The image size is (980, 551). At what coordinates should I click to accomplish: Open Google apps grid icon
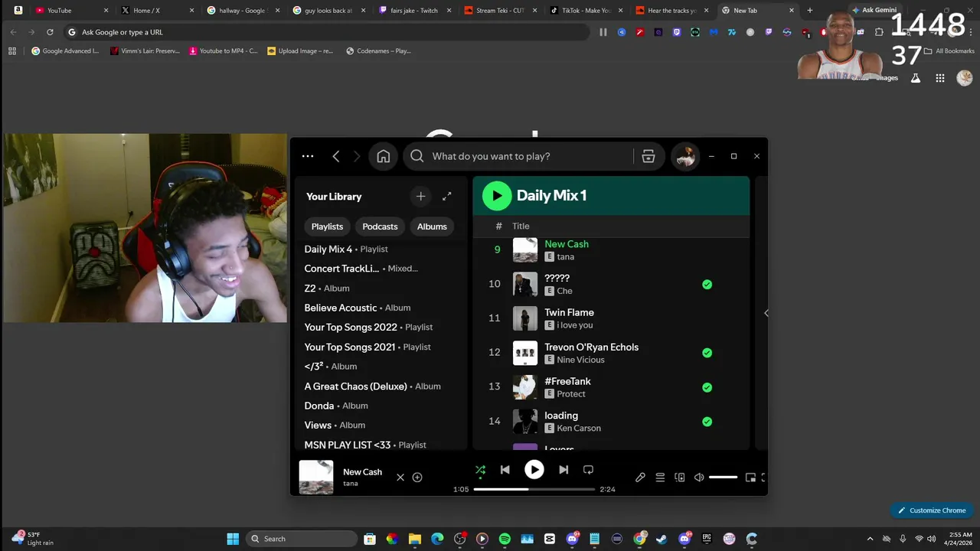click(940, 78)
